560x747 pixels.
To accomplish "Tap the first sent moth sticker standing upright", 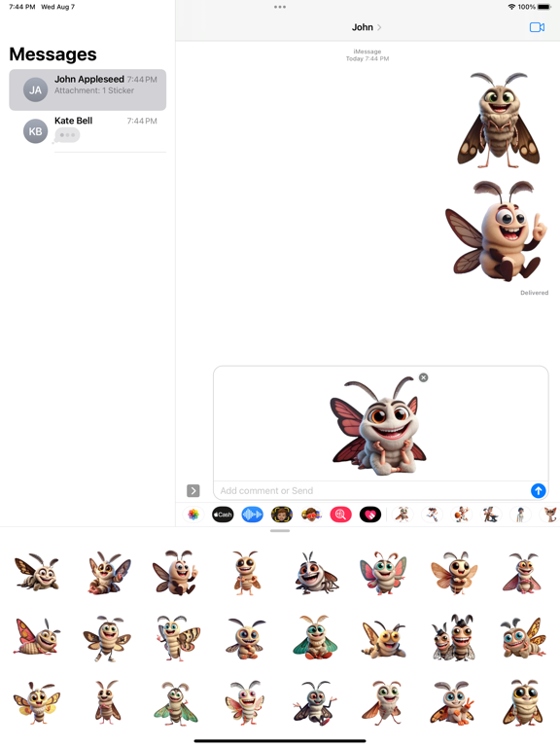I will tap(499, 120).
